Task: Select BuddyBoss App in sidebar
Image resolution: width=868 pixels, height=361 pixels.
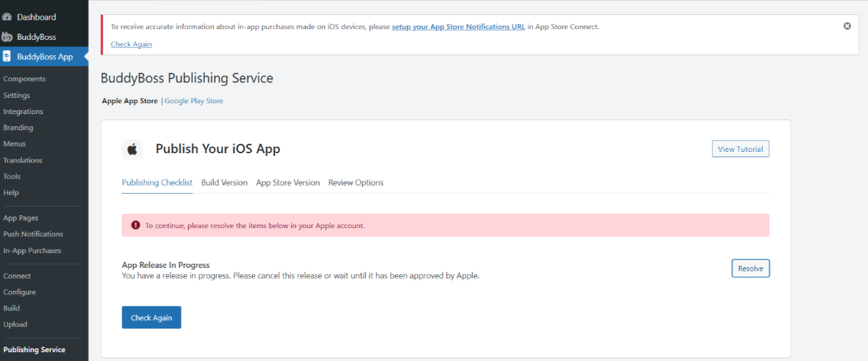Action: pos(44,57)
